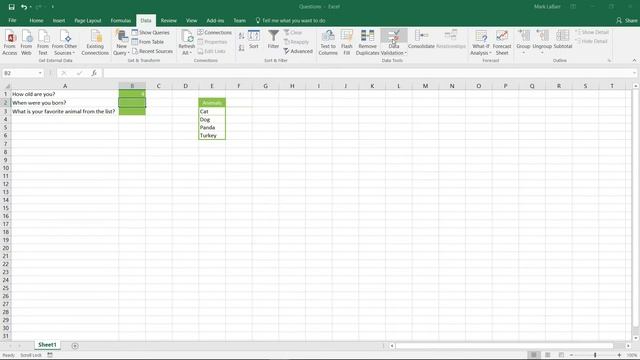This screenshot has height=360, width=640.
Task: Undo the last action
Action: [24, 7]
